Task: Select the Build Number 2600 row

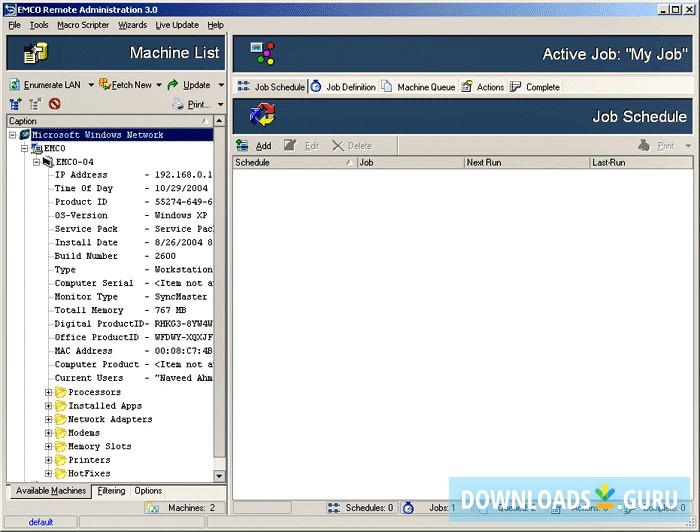Action: point(133,256)
